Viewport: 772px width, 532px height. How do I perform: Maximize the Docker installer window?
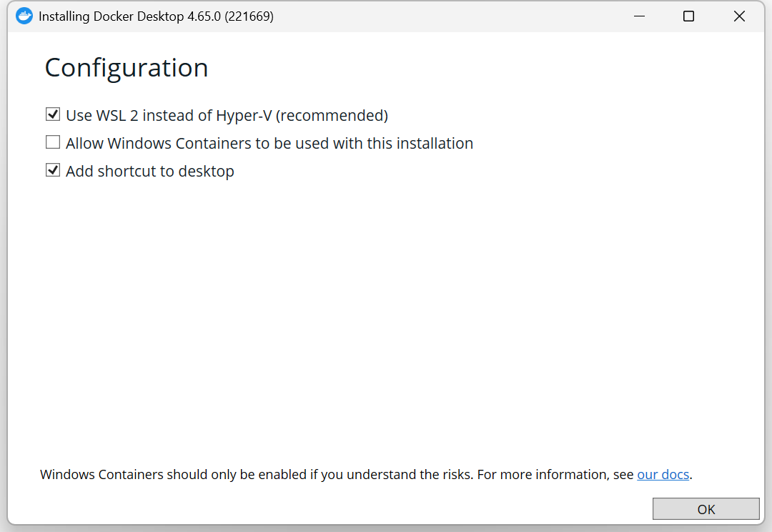click(689, 16)
